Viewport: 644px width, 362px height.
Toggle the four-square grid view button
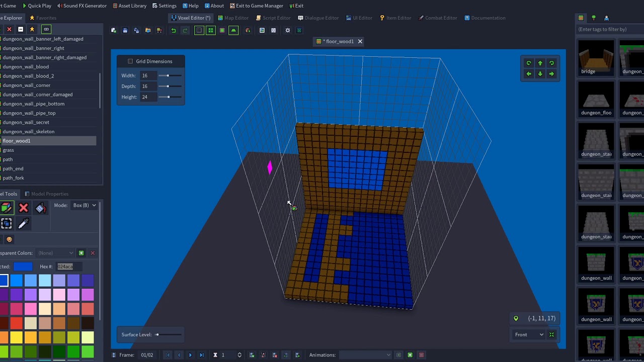tap(211, 30)
